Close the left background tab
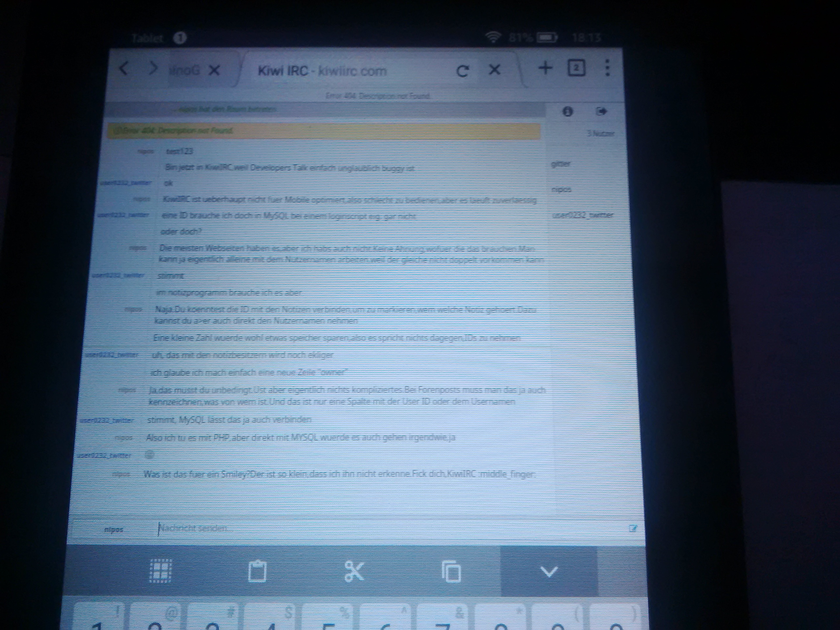This screenshot has width=840, height=630. (x=215, y=70)
